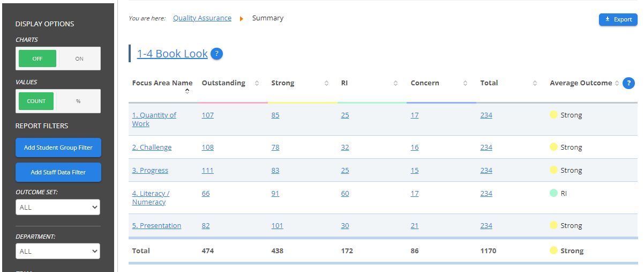Open the Department dropdown
This screenshot has height=272, width=644.
(58, 251)
